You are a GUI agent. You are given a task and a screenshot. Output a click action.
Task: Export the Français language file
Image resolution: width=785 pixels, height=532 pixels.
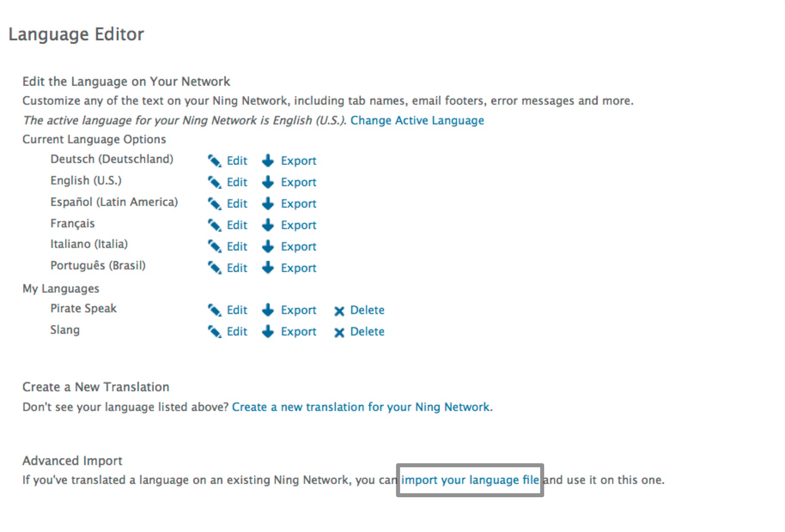298,225
